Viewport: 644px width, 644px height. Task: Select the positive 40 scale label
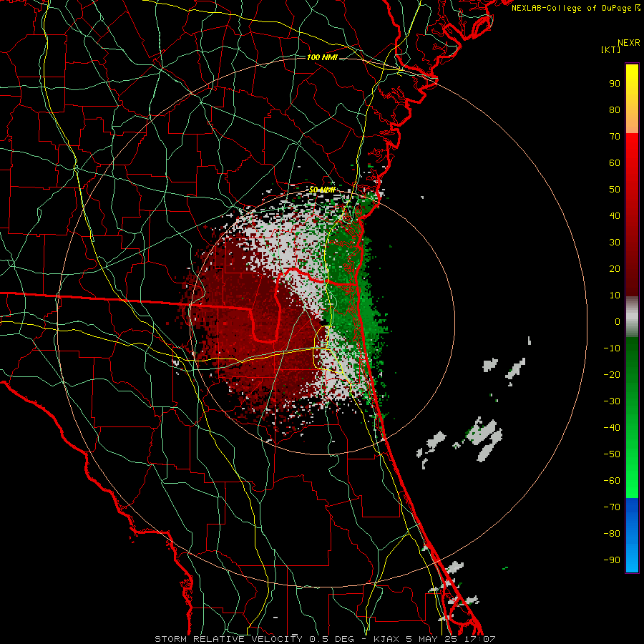click(x=615, y=215)
